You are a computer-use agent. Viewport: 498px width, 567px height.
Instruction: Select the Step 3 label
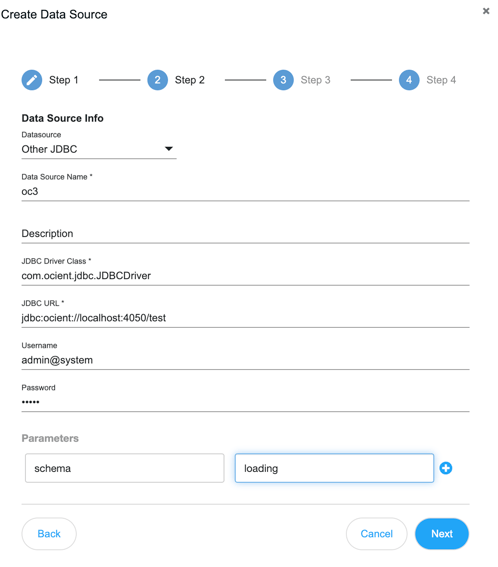[315, 80]
